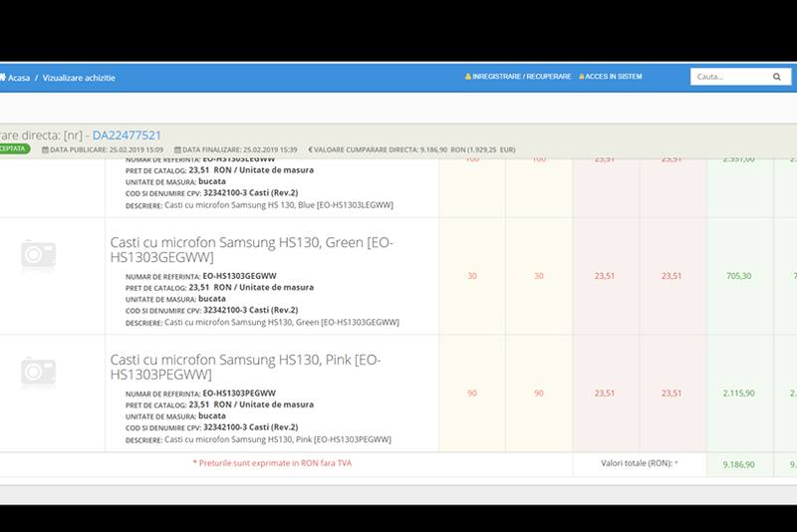Open purchase link DA22477521
797x532 pixels.
[x=127, y=134]
